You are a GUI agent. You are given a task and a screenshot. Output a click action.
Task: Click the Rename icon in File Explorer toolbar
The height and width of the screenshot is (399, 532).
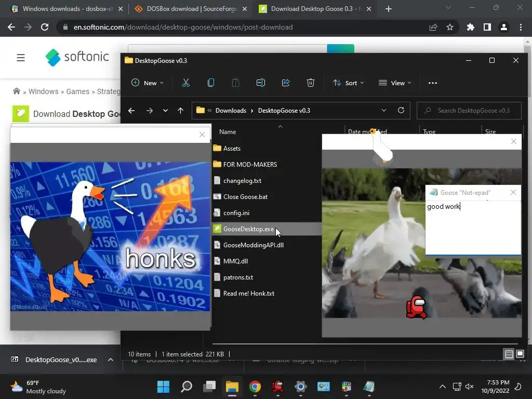pos(261,83)
